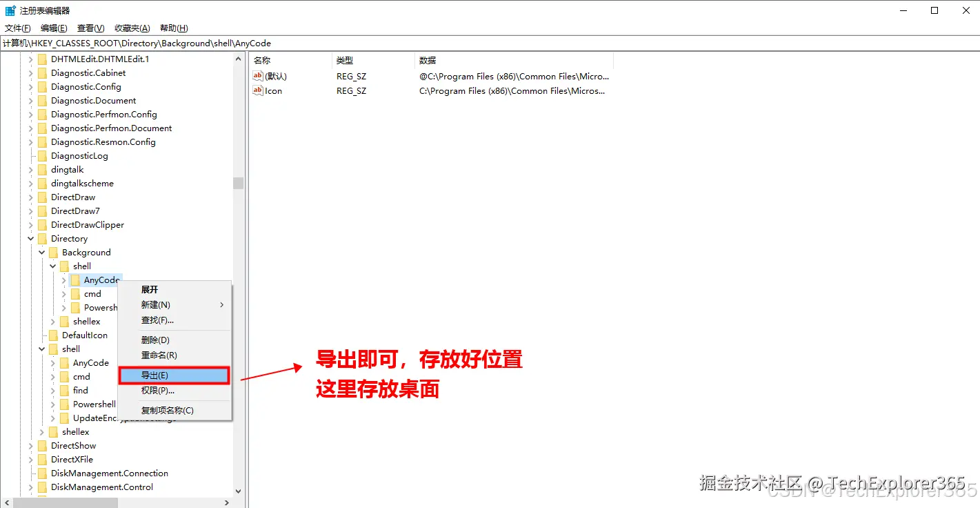Image resolution: width=980 pixels, height=508 pixels.
Task: Click the tree panel vertical scrollbar down arrow
Action: (238, 491)
